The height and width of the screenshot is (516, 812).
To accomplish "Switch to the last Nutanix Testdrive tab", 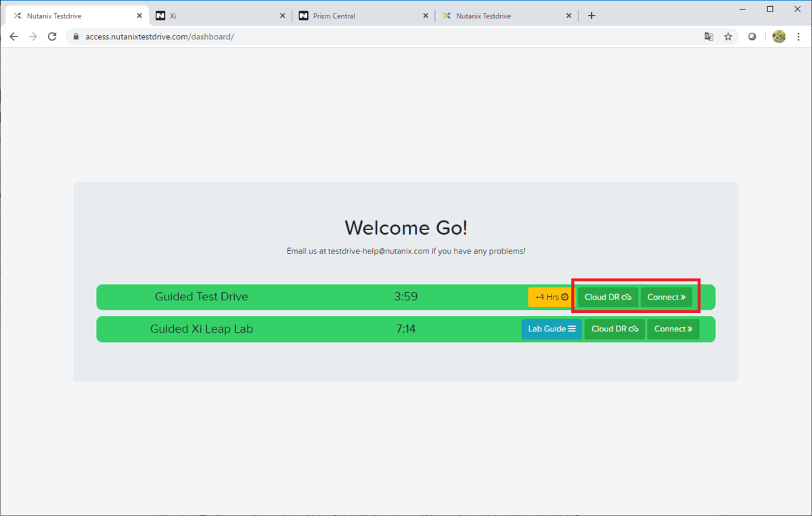I will (507, 16).
